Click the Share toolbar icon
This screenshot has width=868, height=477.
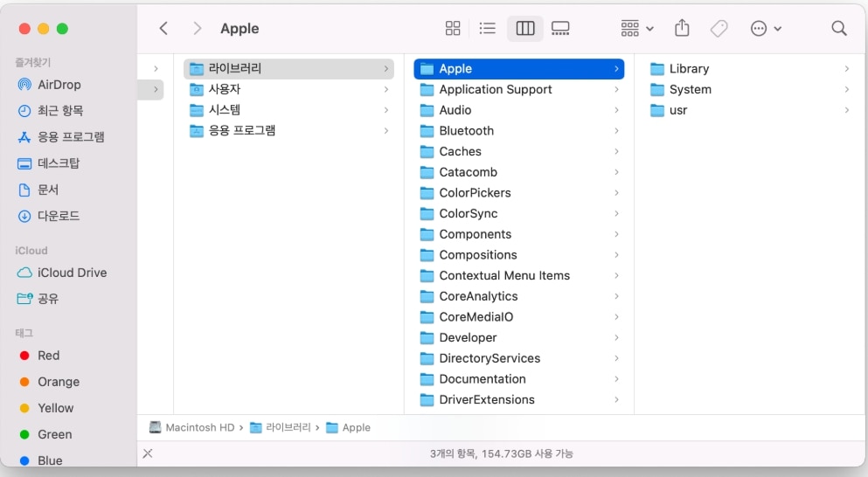682,28
